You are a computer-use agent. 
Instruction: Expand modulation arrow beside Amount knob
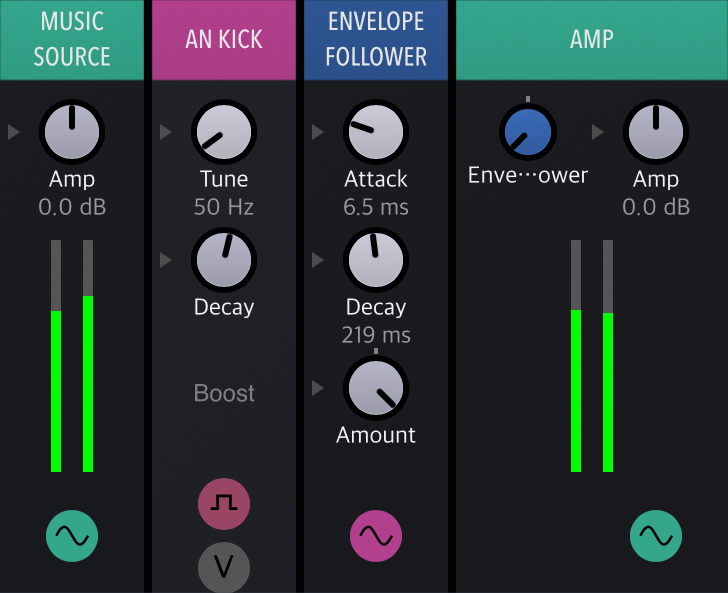coord(318,388)
